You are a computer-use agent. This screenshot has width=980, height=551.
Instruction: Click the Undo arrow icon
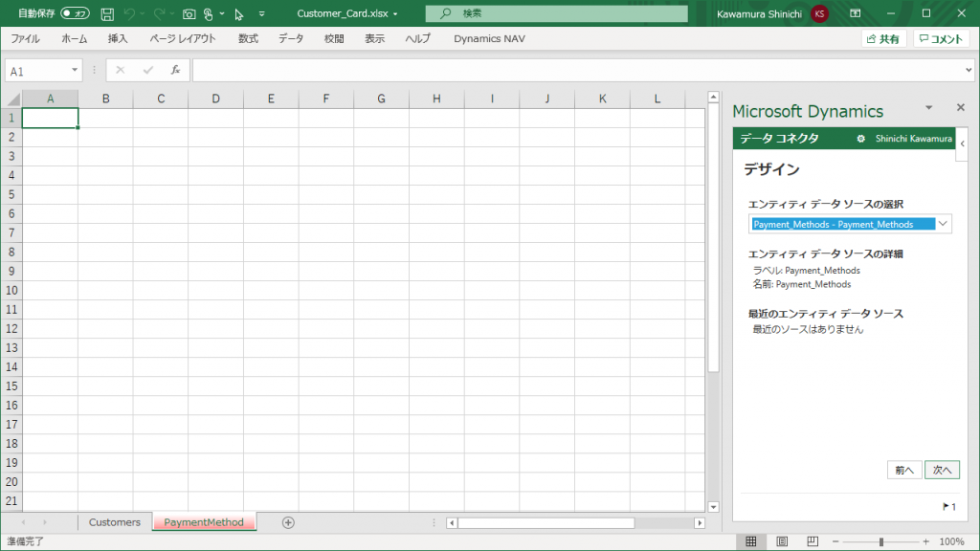(x=129, y=13)
